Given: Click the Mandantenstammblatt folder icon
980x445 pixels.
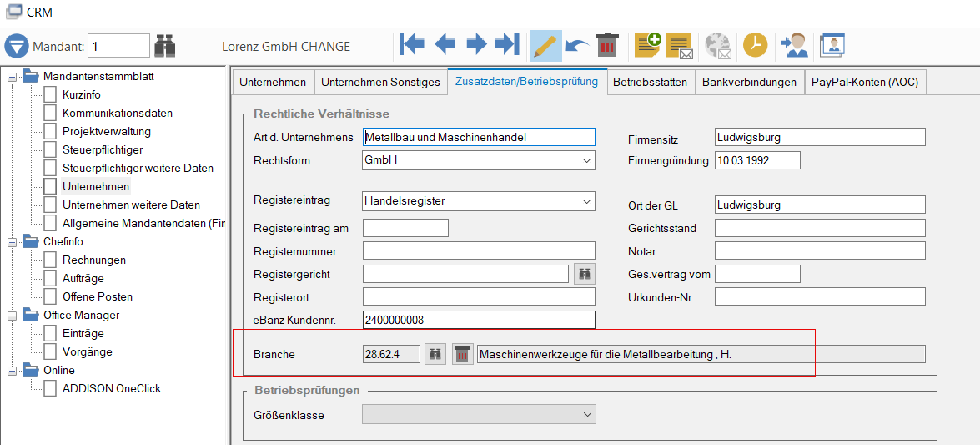Looking at the screenshot, I should 31,76.
